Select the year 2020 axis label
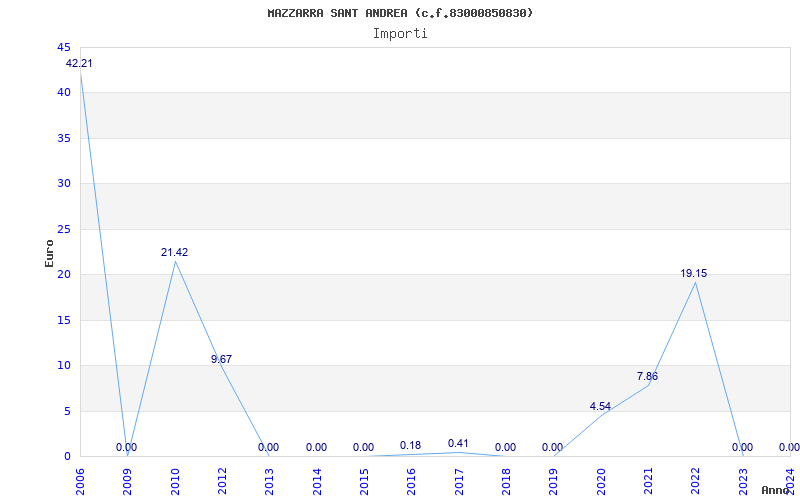This screenshot has height=500, width=800. point(601,481)
